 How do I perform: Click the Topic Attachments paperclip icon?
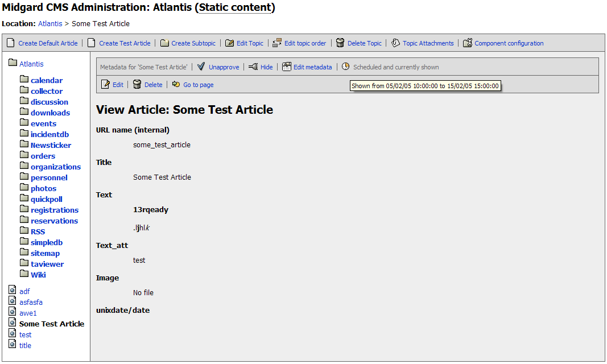395,43
